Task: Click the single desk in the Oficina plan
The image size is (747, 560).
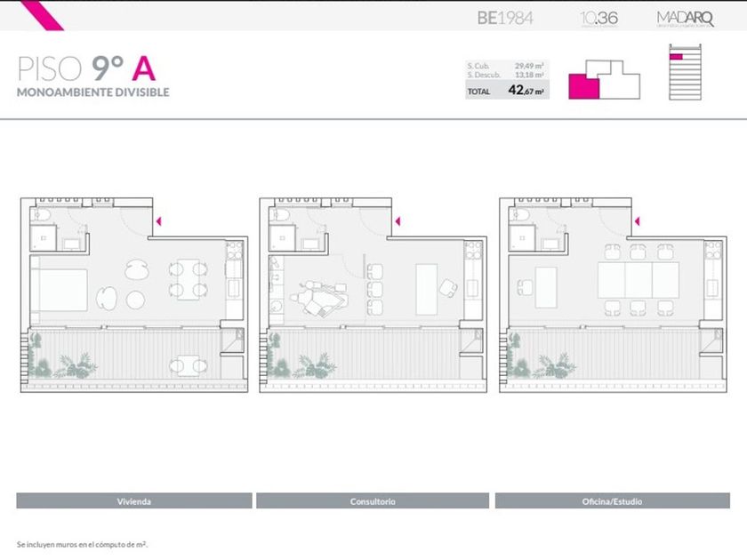Action: click(545, 287)
